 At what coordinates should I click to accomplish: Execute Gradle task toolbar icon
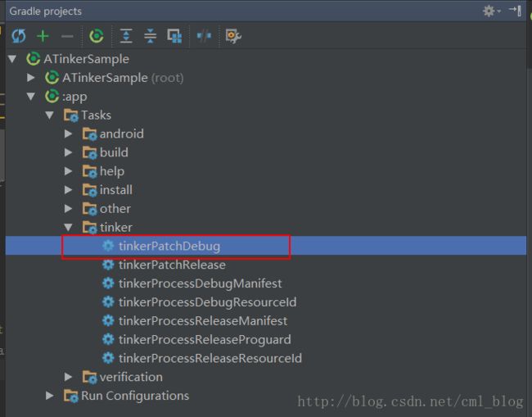coord(97,36)
